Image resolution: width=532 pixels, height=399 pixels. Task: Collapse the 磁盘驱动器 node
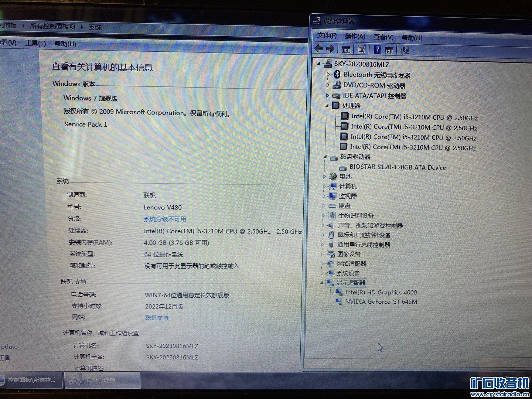pos(325,157)
